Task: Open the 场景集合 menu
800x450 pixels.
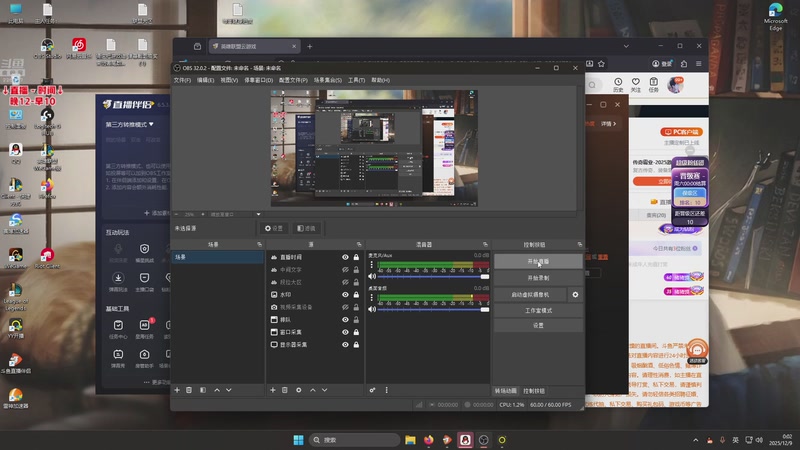Action: (x=326, y=80)
